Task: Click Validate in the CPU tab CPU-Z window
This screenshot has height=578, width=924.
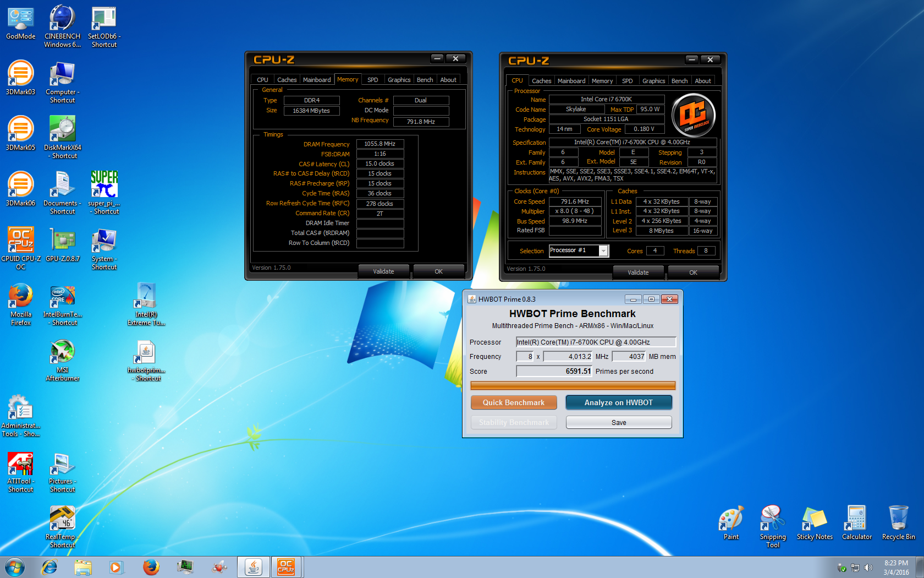Action: coord(638,272)
